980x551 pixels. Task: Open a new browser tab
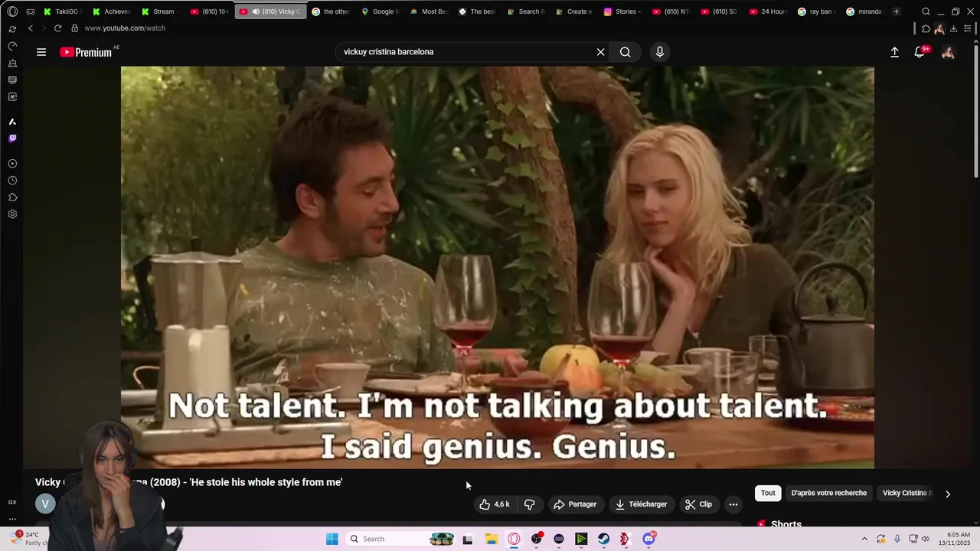(897, 11)
